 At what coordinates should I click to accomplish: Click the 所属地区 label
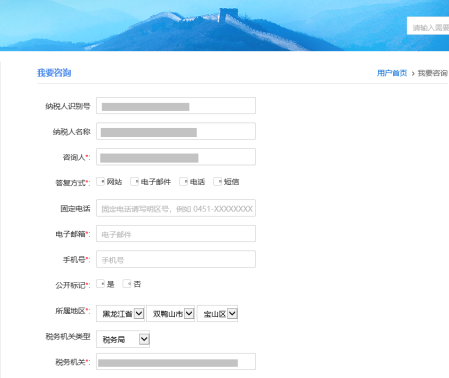73,311
